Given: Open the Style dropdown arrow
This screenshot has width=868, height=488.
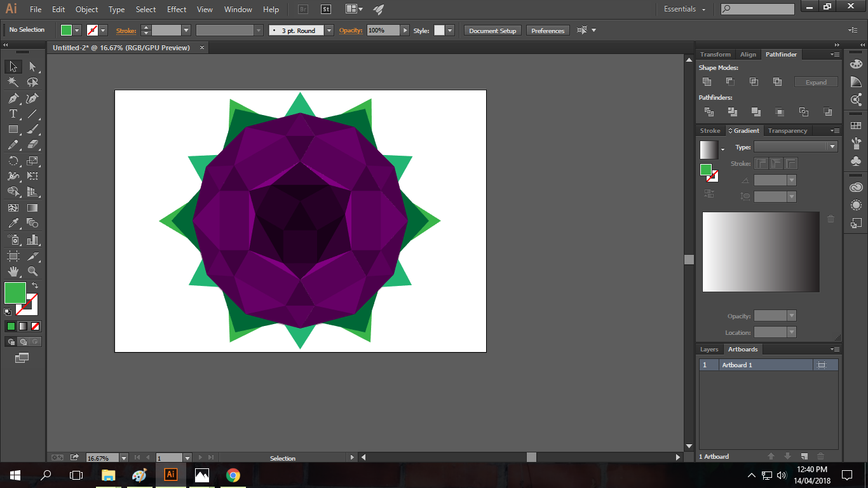Looking at the screenshot, I should click(x=450, y=30).
